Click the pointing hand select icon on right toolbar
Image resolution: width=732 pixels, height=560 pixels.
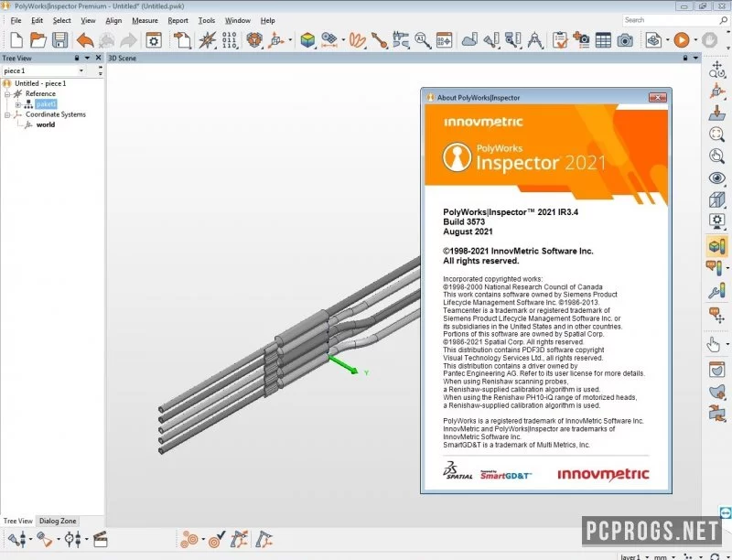714,344
